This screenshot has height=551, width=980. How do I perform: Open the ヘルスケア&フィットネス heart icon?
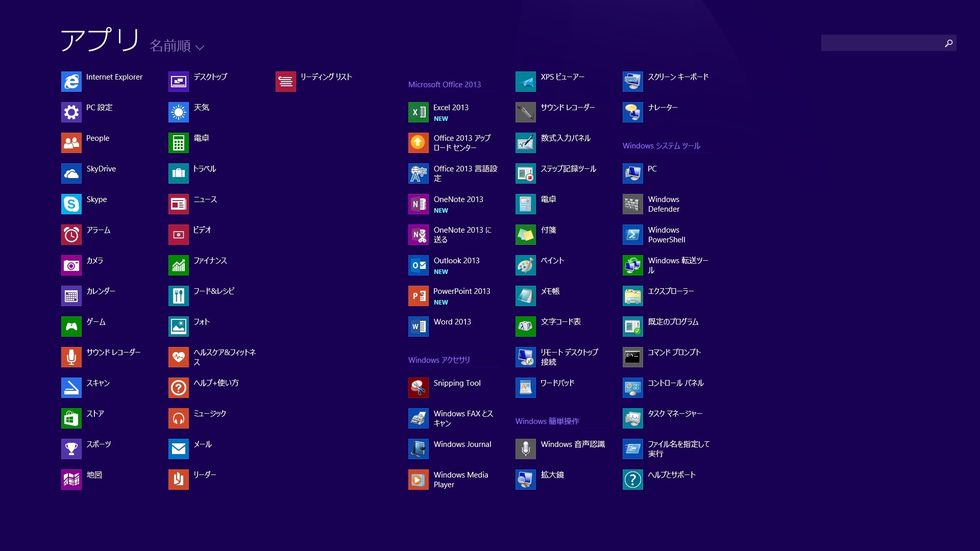click(179, 357)
